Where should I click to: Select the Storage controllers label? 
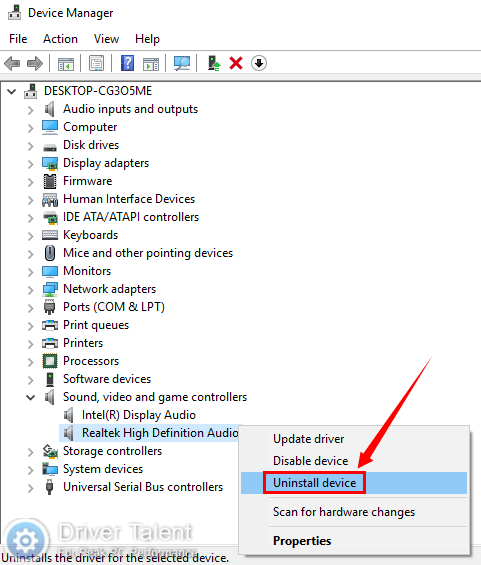[x=112, y=451]
